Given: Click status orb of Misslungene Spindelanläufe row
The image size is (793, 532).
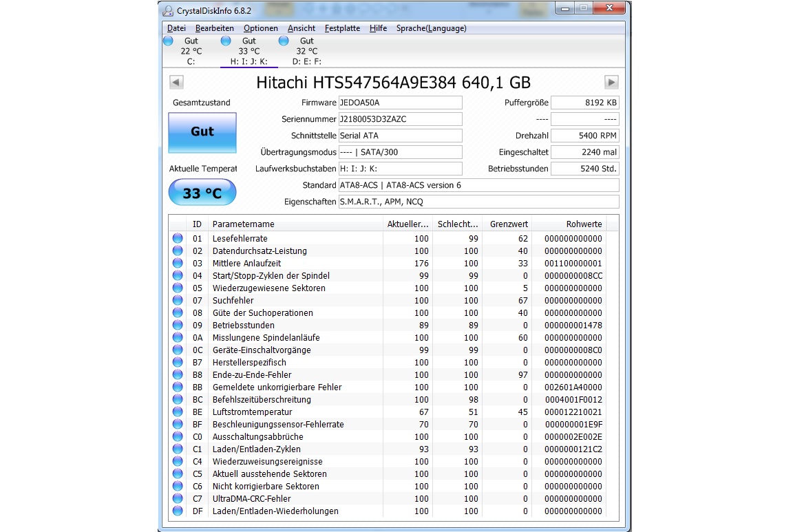Looking at the screenshot, I should (x=178, y=337).
